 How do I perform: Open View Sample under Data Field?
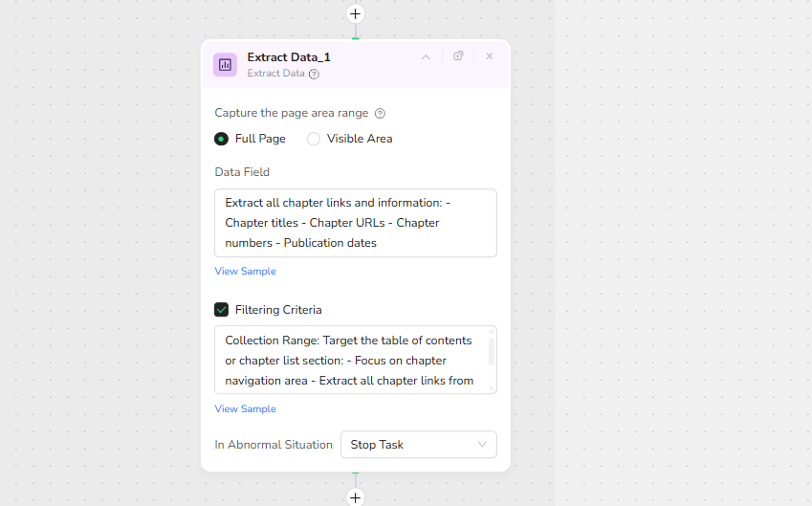coord(245,272)
